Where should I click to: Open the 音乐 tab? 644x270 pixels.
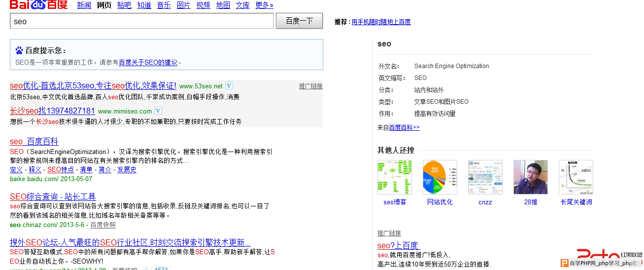pos(164,5)
